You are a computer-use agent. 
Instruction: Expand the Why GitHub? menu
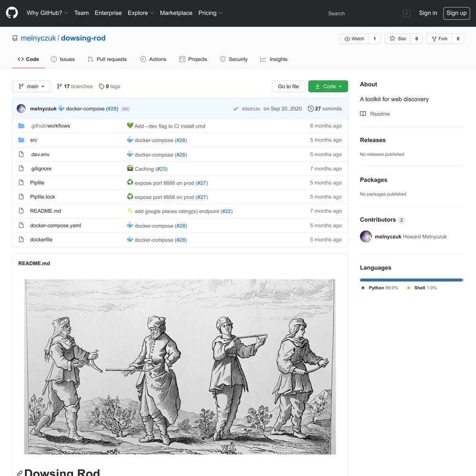(x=47, y=13)
